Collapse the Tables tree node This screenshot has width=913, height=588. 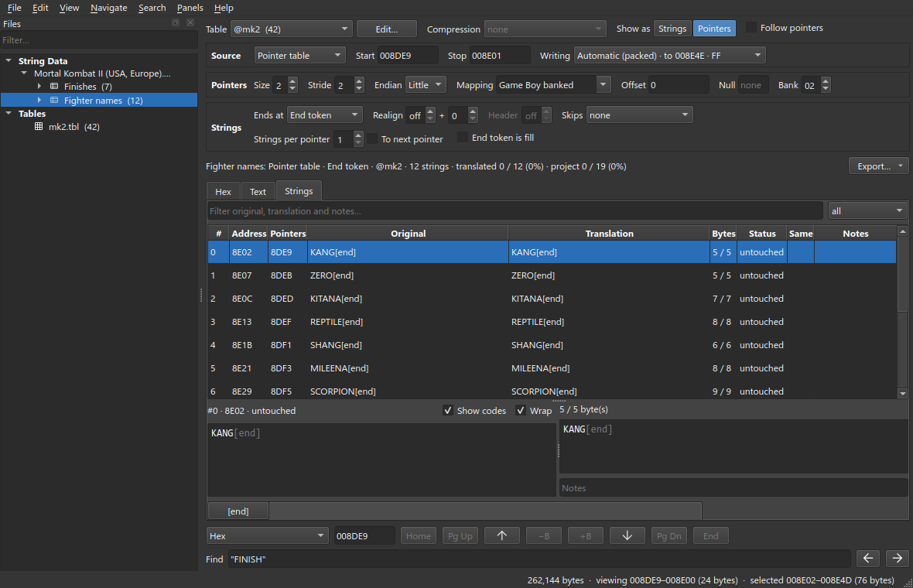click(9, 114)
